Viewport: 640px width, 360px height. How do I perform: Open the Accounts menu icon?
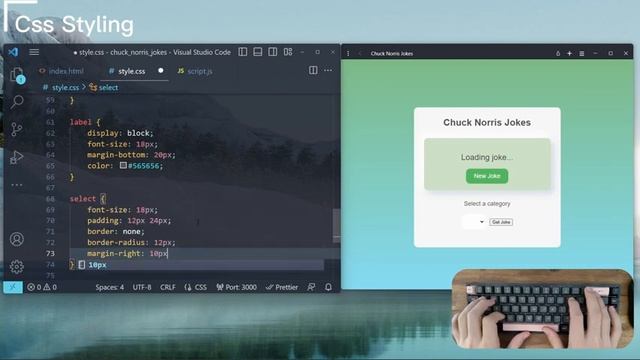tap(17, 239)
